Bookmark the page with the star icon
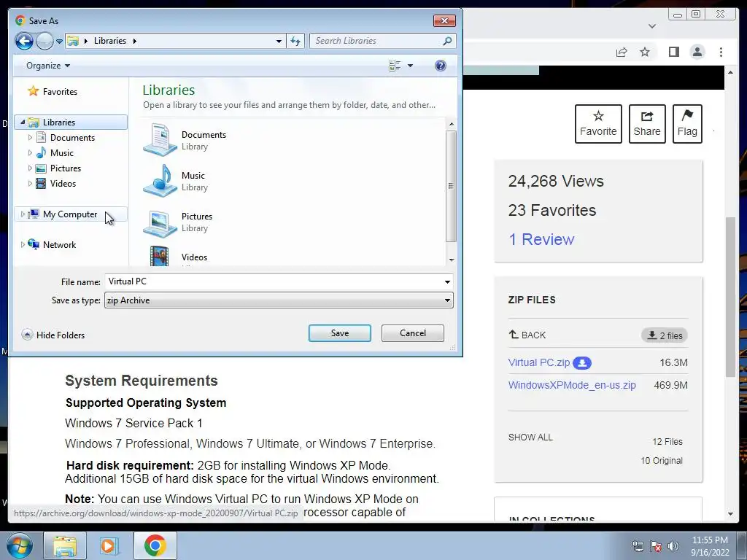The image size is (747, 560). [x=645, y=52]
